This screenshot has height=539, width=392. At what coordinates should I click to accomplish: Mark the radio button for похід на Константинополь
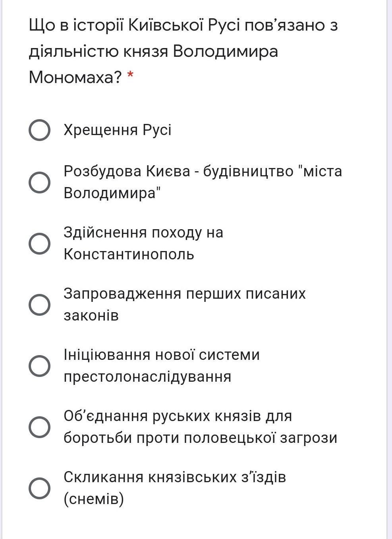pyautogui.click(x=39, y=243)
